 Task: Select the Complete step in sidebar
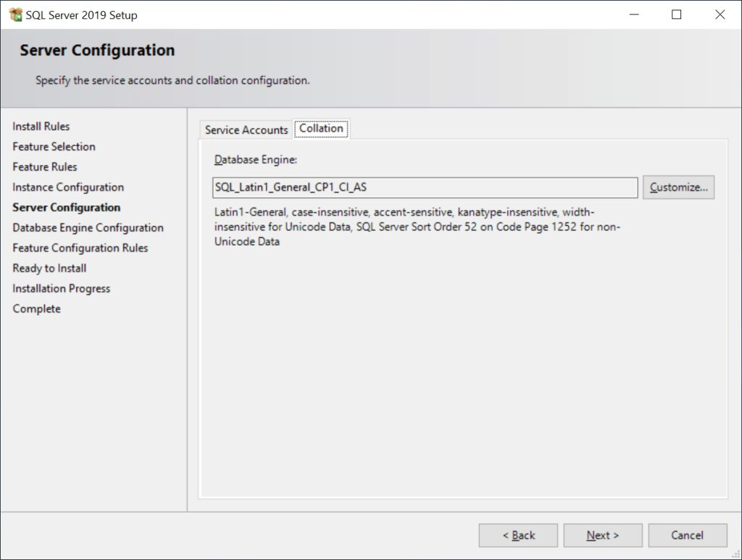[36, 309]
